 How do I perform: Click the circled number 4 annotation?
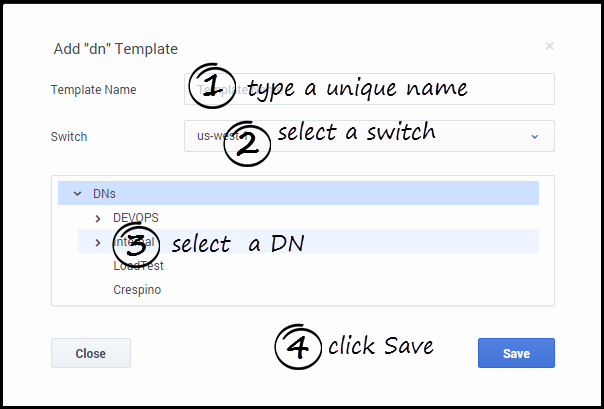pyautogui.click(x=298, y=345)
